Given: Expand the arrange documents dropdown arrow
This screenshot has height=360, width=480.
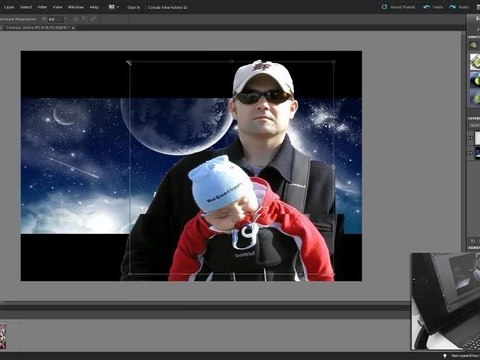Looking at the screenshot, I should (x=118, y=7).
